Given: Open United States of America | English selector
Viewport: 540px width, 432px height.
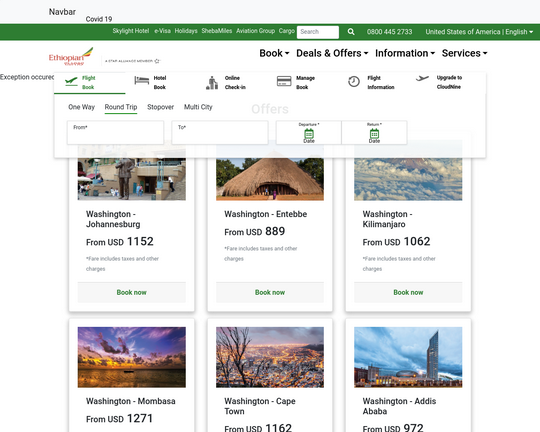Looking at the screenshot, I should tap(479, 32).
